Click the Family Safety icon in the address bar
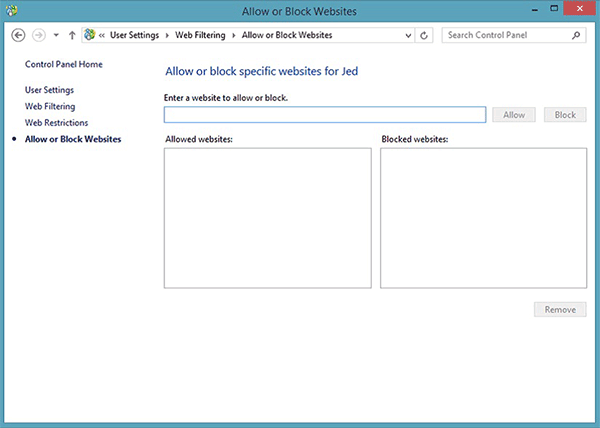Screen dimensions: 600x428 click(90, 35)
